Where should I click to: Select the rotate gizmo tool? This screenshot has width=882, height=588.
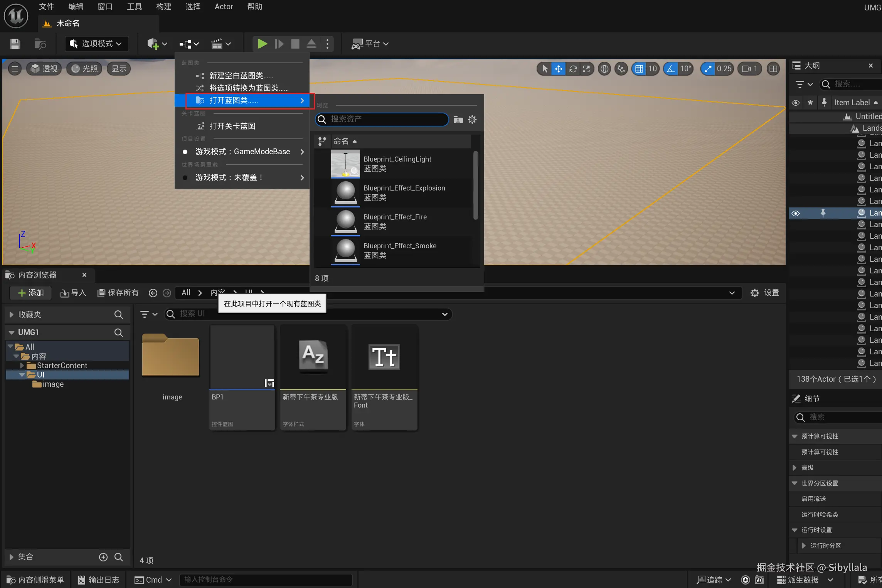[573, 69]
